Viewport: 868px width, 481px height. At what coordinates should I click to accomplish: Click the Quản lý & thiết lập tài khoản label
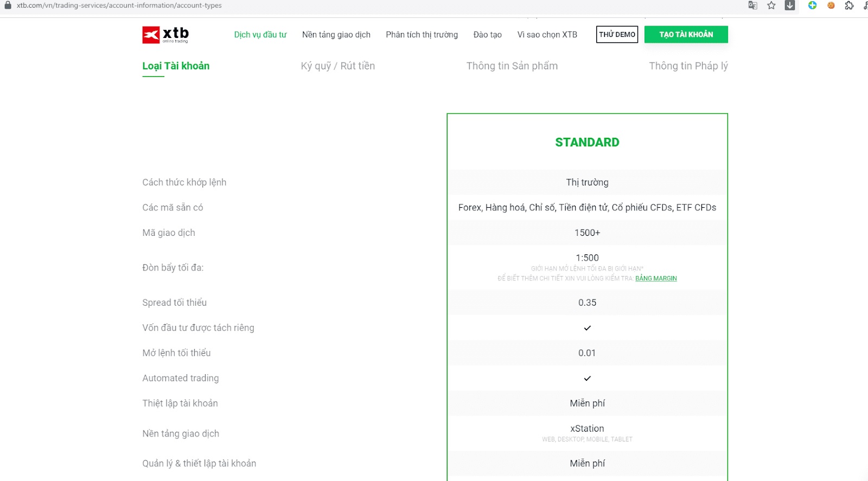[199, 463]
